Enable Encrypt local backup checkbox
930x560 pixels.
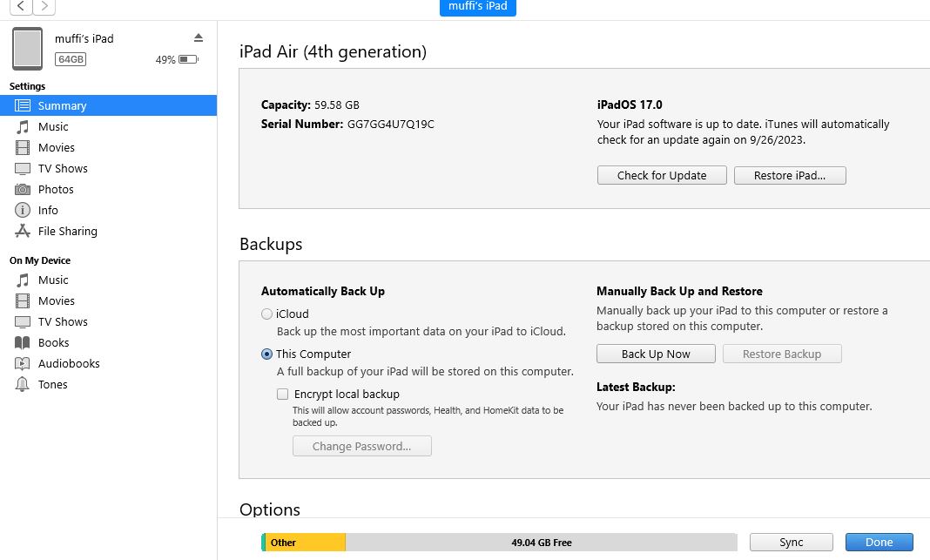283,394
